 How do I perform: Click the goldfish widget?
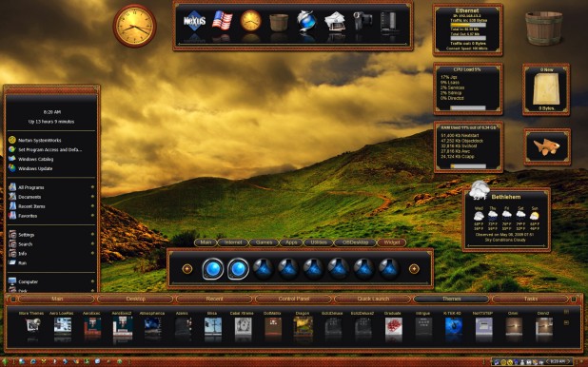547,146
